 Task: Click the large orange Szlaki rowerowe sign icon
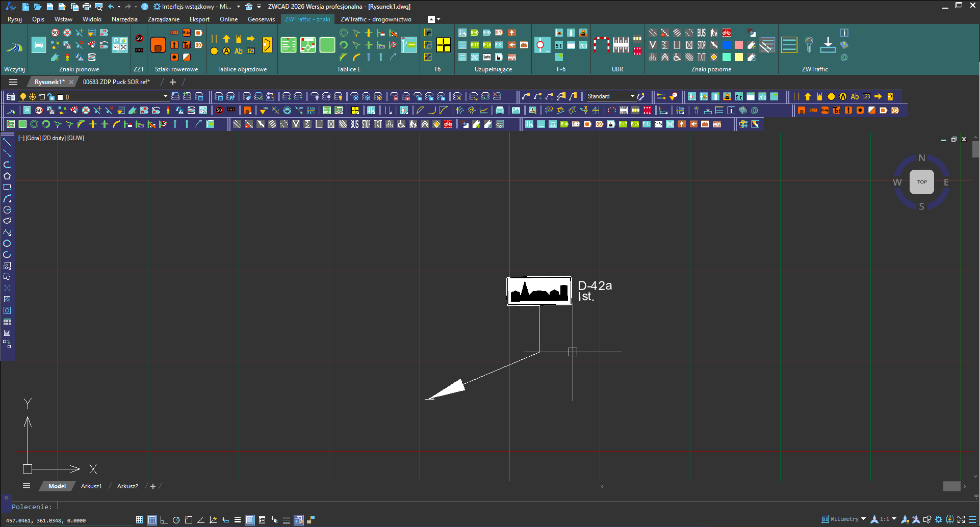(x=158, y=45)
